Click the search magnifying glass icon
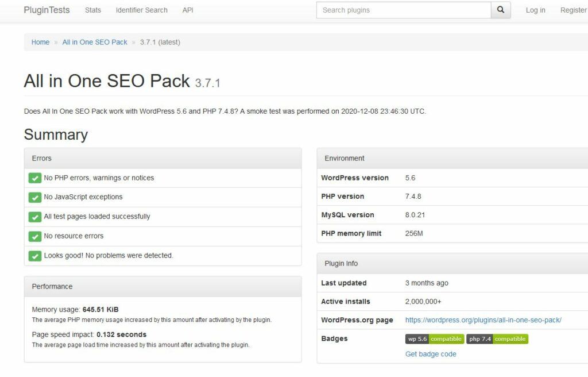 pyautogui.click(x=500, y=10)
